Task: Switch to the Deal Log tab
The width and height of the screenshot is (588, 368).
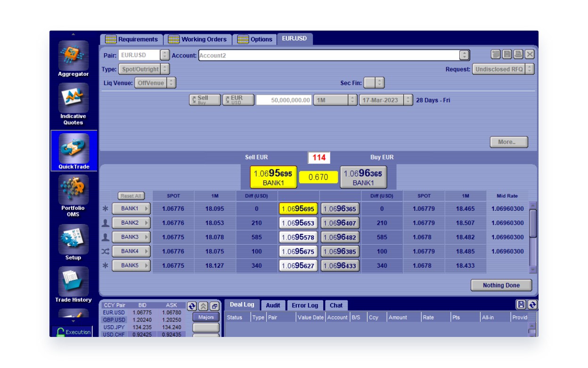Action: tap(242, 304)
